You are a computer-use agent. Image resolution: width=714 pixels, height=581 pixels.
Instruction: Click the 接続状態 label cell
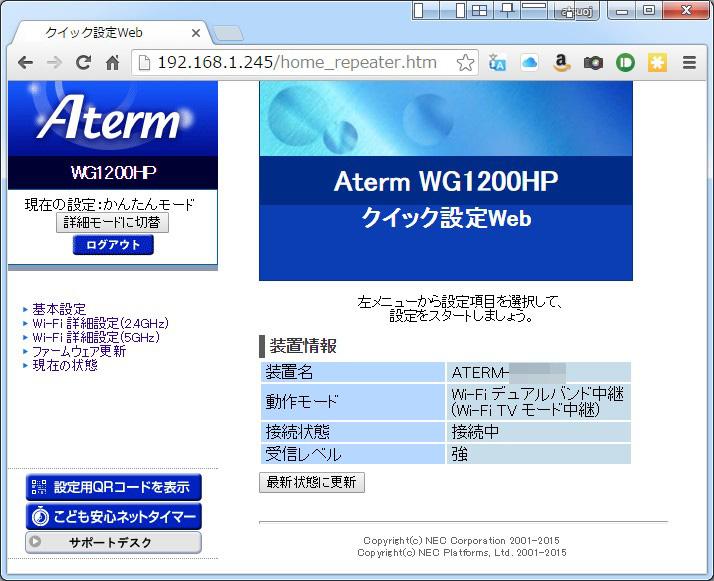pos(353,432)
